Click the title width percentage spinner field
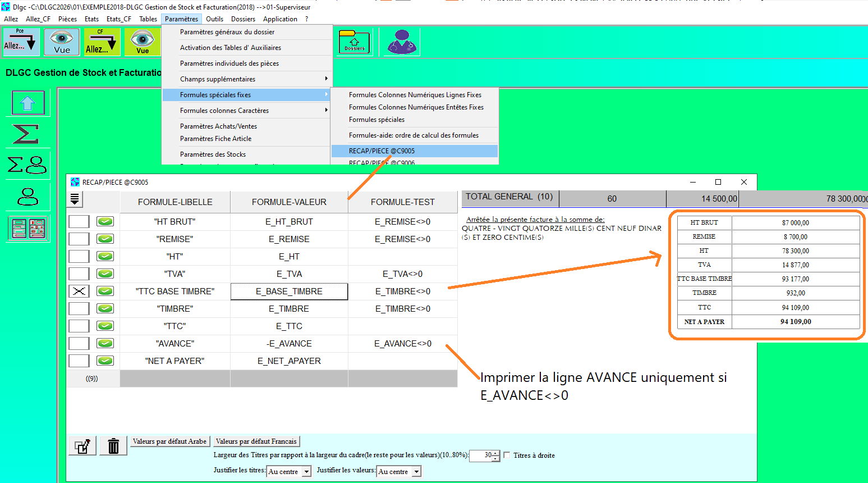 tap(481, 455)
